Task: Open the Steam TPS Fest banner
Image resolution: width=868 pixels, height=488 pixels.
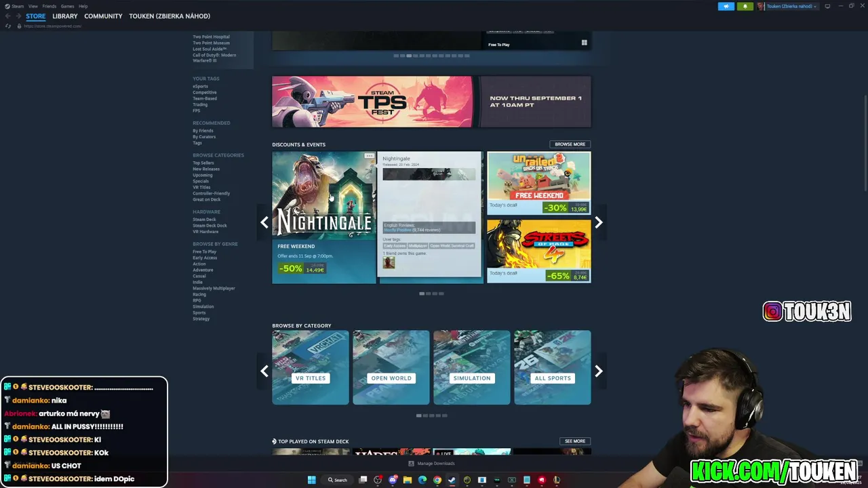Action: (x=431, y=102)
